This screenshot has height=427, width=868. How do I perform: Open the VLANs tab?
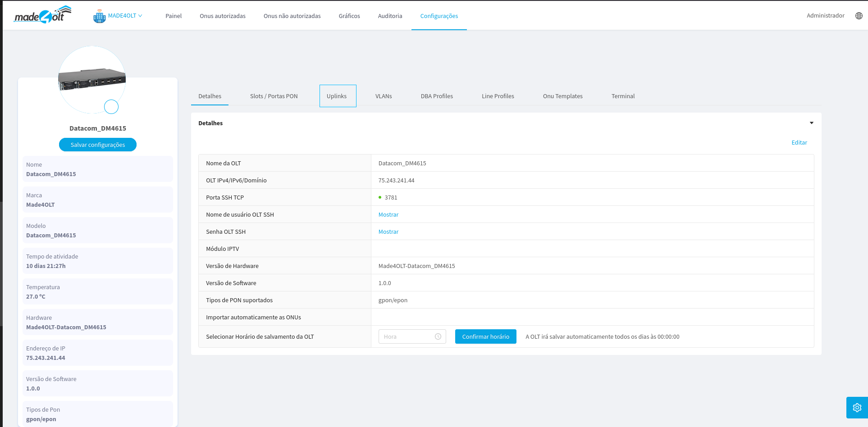(384, 96)
